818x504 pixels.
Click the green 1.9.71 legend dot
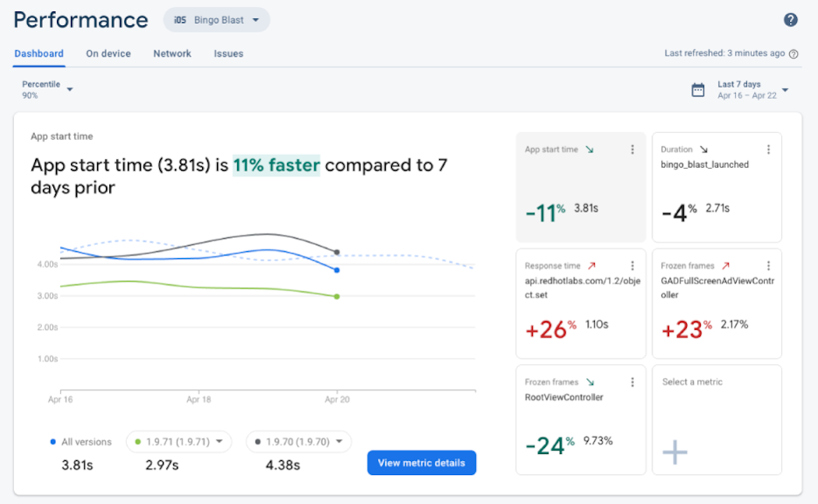click(137, 442)
